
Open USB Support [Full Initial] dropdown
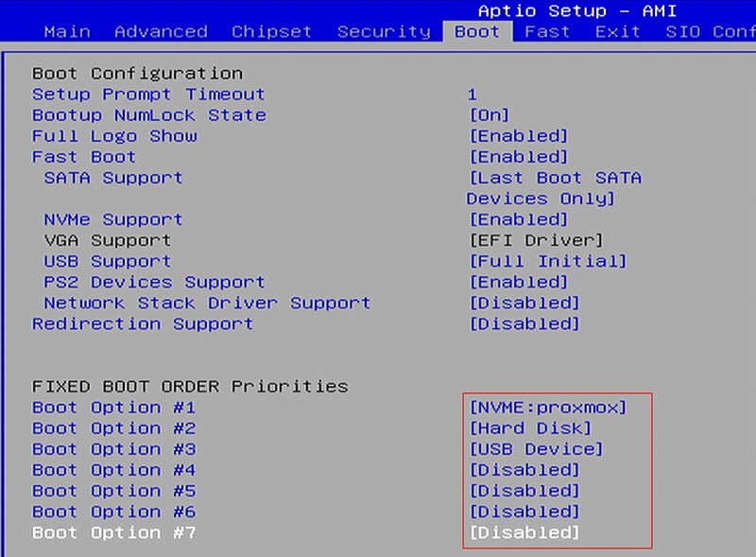click(548, 262)
